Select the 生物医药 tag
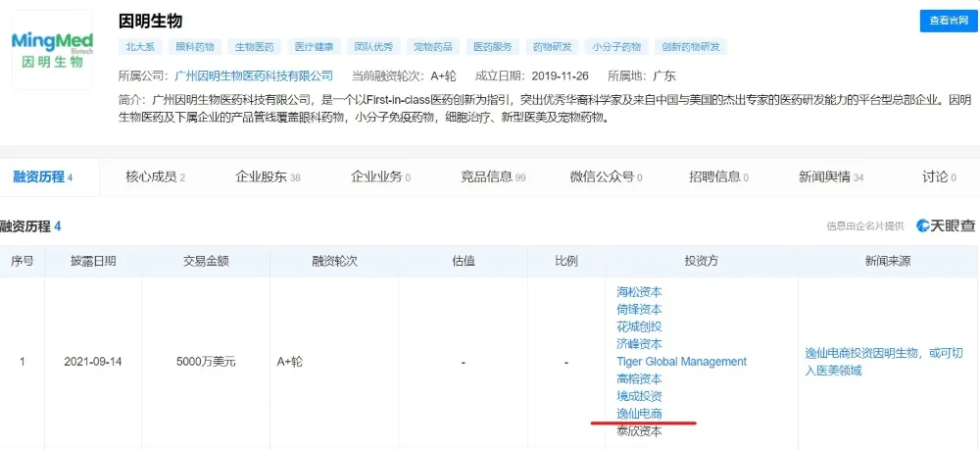This screenshot has width=980, height=450. (x=255, y=47)
